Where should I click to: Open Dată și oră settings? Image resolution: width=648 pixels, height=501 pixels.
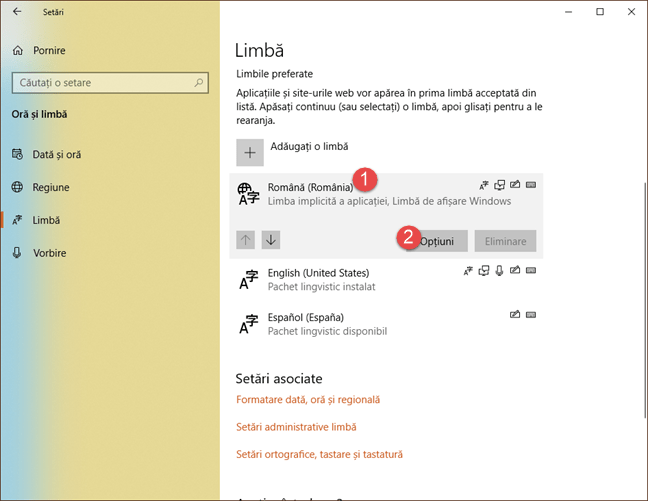57,155
